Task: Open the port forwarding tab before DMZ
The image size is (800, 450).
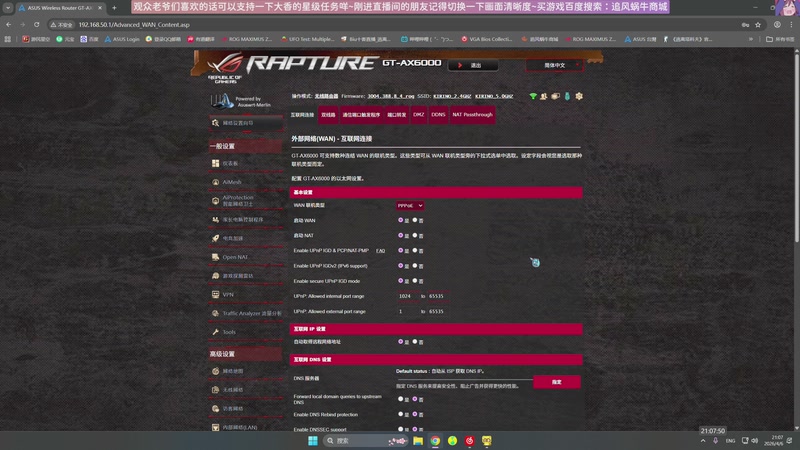Action: [x=396, y=115]
